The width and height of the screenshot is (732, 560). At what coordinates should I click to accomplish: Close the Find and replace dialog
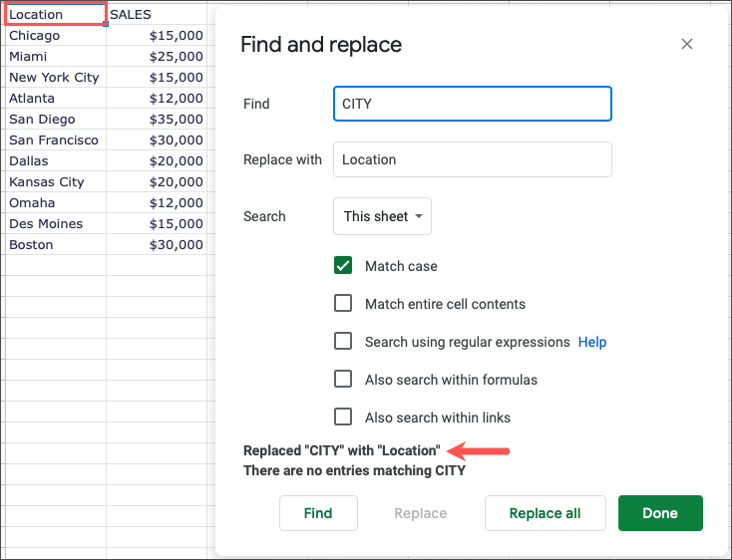point(686,45)
